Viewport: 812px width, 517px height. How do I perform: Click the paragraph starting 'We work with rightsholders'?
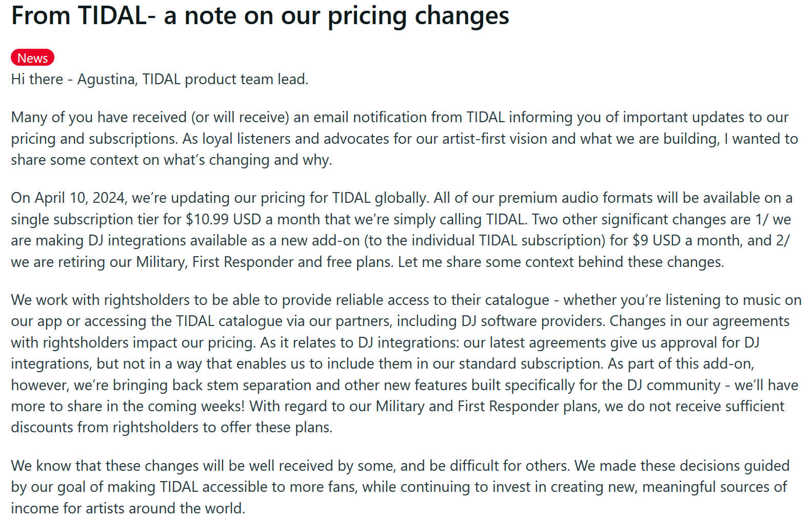click(x=406, y=363)
